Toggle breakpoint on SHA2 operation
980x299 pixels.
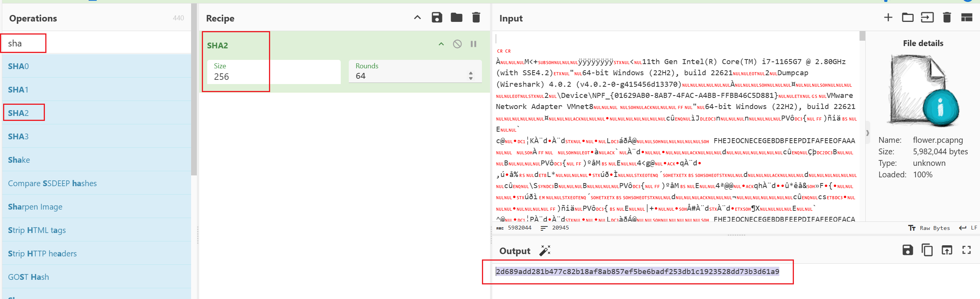tap(474, 44)
